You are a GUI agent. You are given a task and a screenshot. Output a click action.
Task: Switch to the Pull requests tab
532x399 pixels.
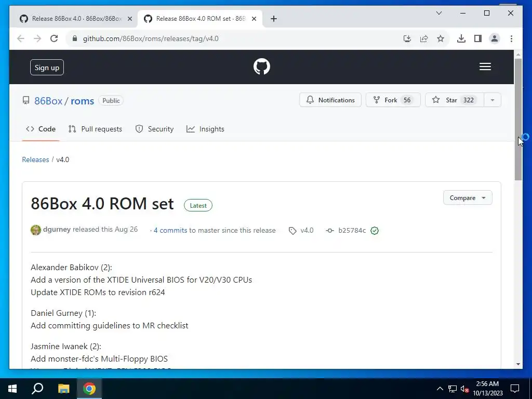point(95,129)
